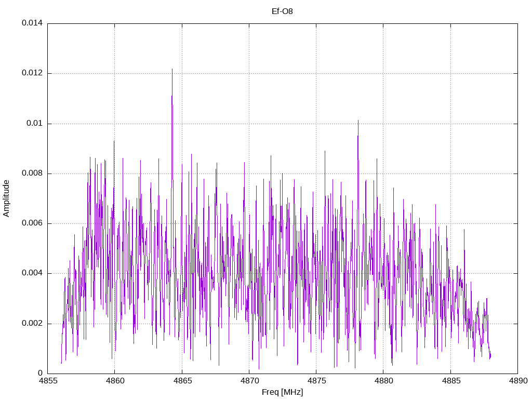Click the 4860 x-axis tick label
Image resolution: width=532 pixels, height=399 pixels.
tap(115, 381)
